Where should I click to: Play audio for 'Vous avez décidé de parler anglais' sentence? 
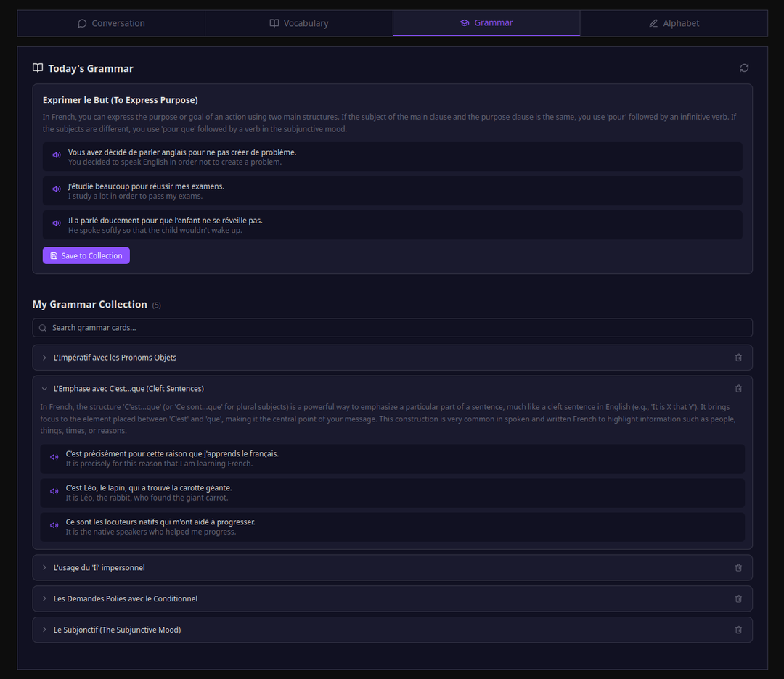57,154
